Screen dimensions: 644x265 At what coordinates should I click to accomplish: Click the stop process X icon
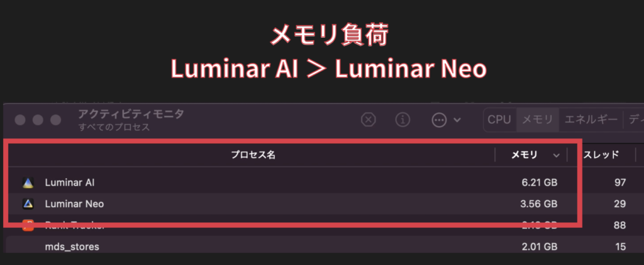pyautogui.click(x=369, y=120)
